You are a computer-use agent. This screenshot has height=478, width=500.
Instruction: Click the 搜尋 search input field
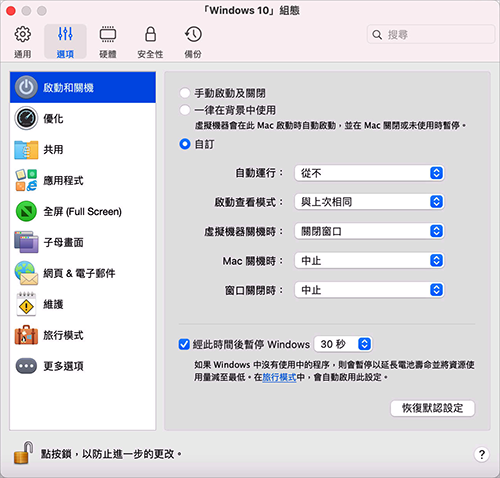pos(430,34)
